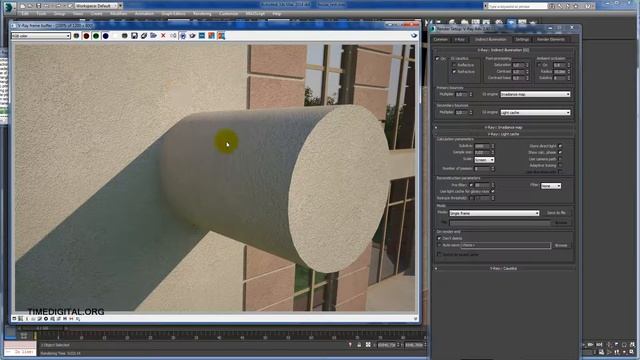This screenshot has height=360, width=640.
Task: Click the New Scene icon in quick access toolbar
Action: pyautogui.click(x=23, y=6)
